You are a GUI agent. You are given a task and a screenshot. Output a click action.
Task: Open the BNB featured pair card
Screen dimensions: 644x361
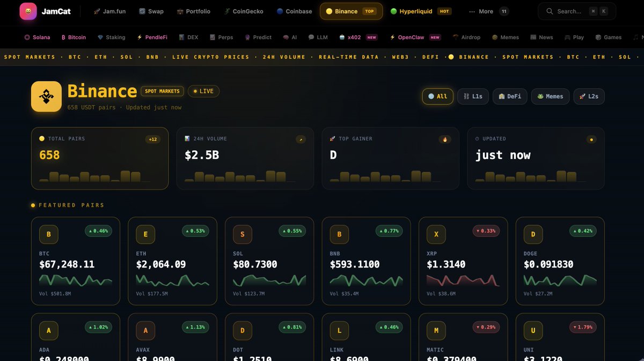pyautogui.click(x=367, y=261)
